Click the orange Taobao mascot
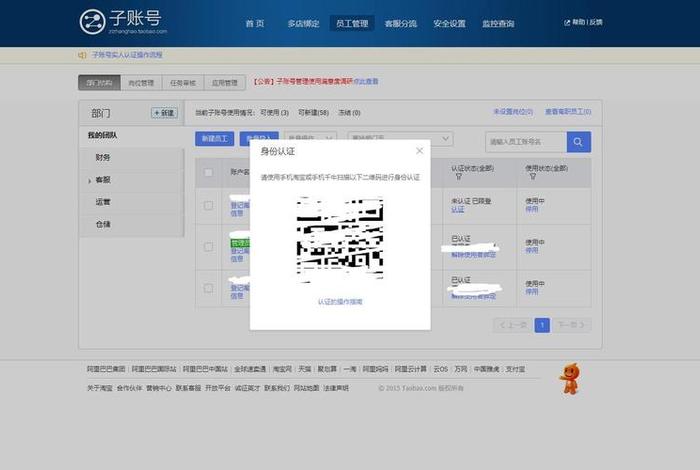The height and width of the screenshot is (470, 700). [570, 379]
